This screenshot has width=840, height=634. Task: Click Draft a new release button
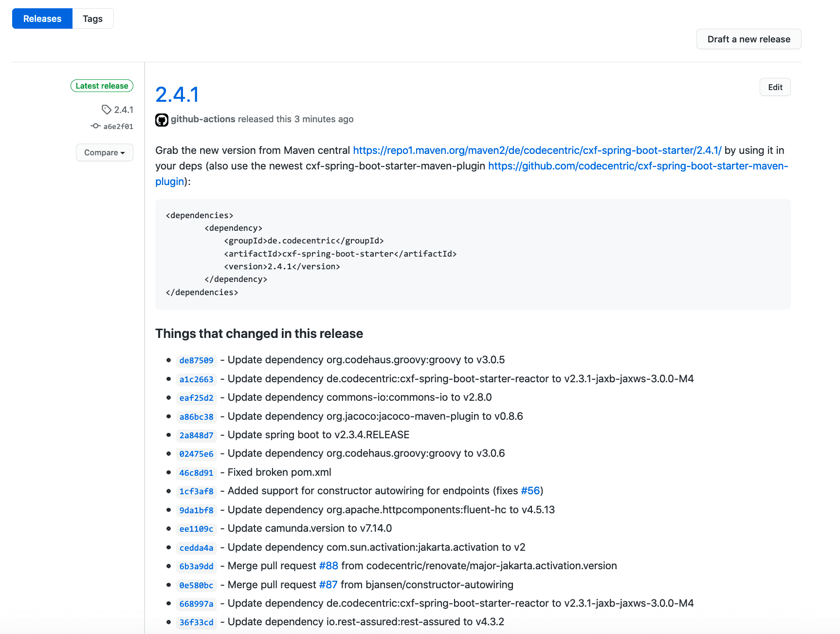click(748, 39)
